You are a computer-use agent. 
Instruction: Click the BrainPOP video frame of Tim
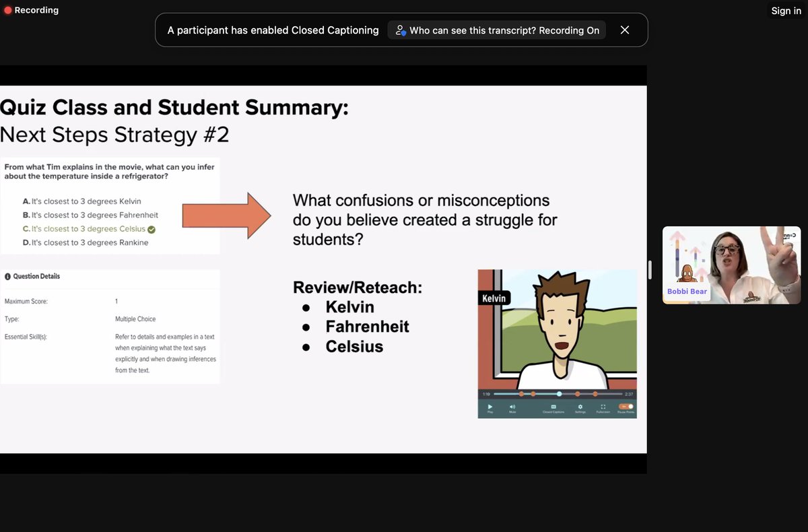tap(557, 329)
